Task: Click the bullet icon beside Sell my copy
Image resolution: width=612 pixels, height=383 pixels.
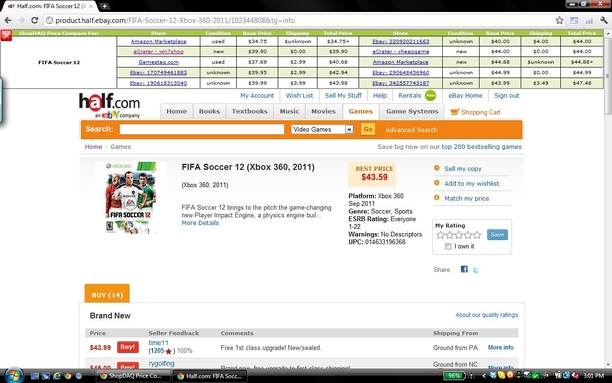Action: [436, 168]
